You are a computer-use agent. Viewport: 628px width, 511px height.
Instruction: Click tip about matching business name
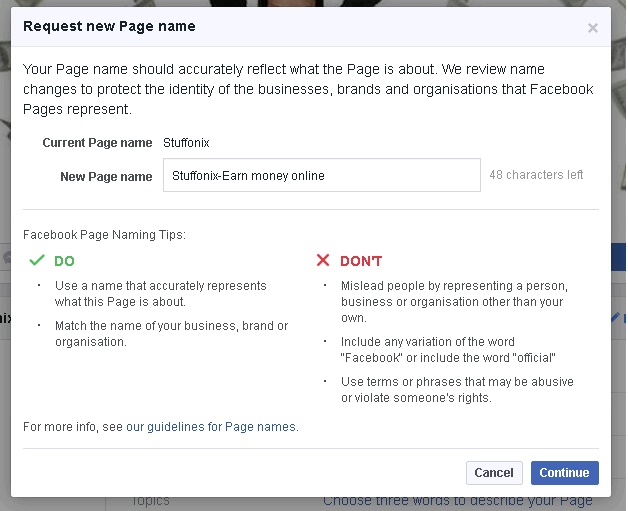pos(171,334)
